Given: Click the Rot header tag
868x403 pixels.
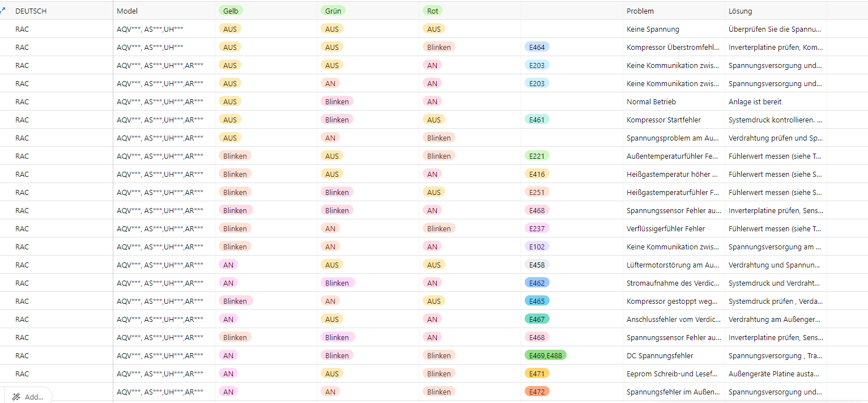Looking at the screenshot, I should coord(433,11).
